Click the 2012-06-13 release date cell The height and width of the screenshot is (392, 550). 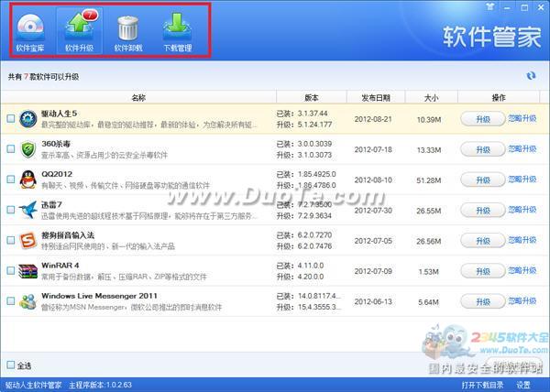(373, 301)
